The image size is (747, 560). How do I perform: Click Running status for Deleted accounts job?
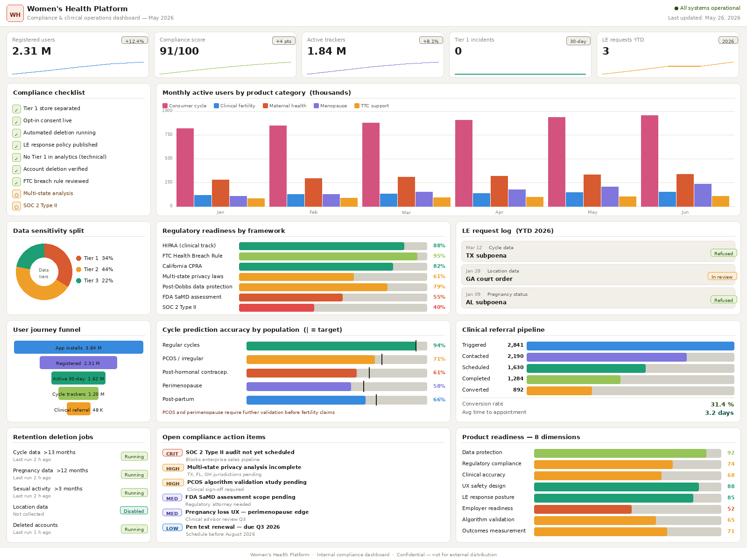pyautogui.click(x=134, y=529)
